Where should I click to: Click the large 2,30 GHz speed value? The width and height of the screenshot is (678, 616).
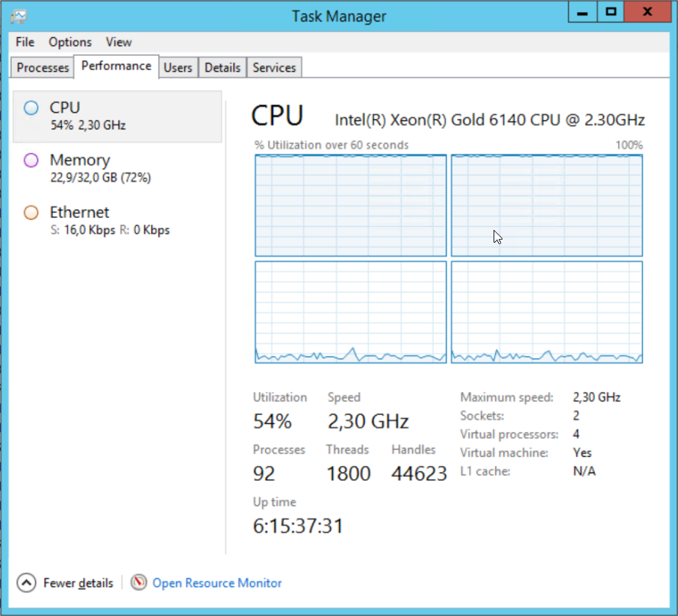coord(368,421)
